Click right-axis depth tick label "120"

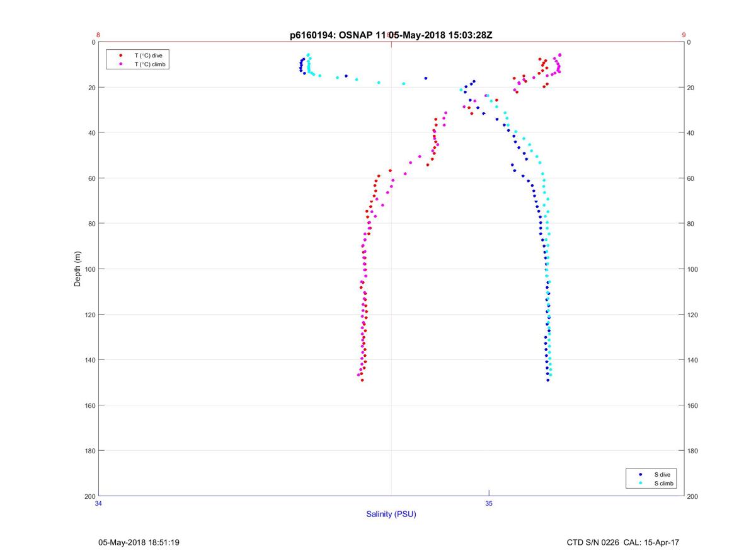pyautogui.click(x=692, y=315)
